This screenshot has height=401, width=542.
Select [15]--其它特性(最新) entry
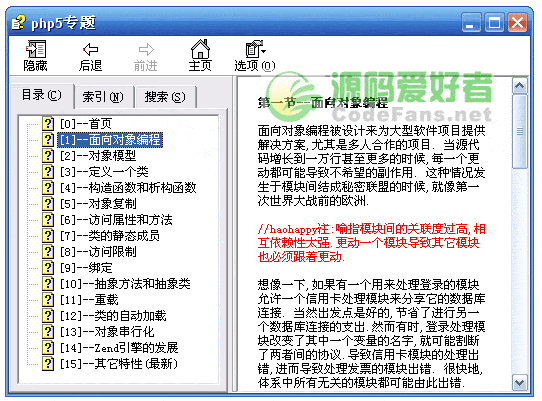click(119, 364)
